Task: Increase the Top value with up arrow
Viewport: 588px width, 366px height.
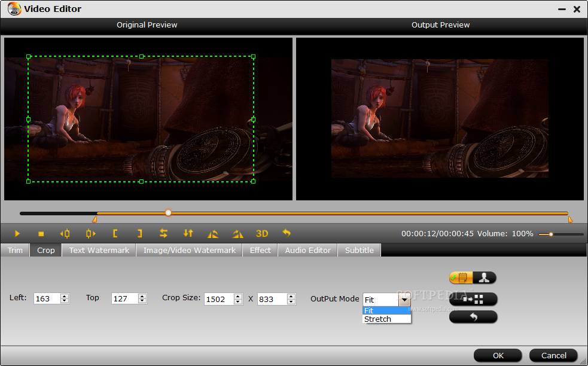Action: pyautogui.click(x=142, y=296)
